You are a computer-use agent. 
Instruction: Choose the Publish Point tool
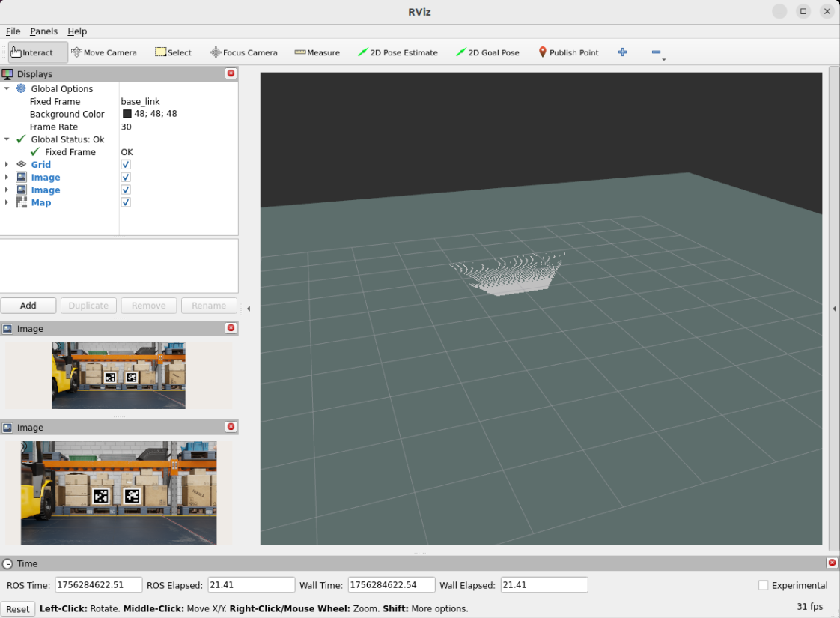coord(568,52)
